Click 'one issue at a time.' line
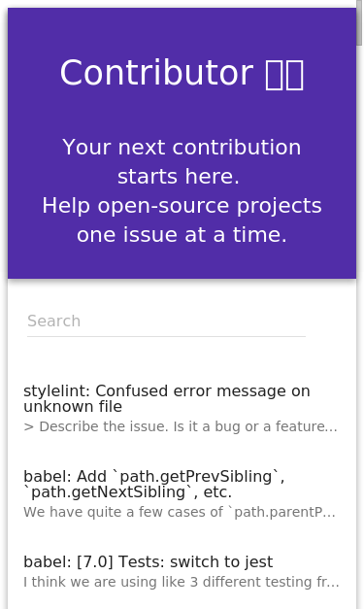The width and height of the screenshot is (364, 609). (x=182, y=235)
